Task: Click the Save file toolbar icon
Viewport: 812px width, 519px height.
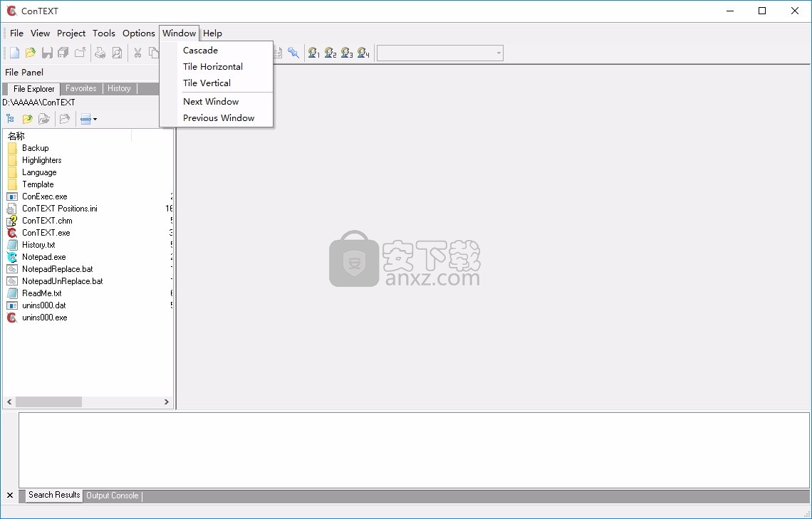Action: point(47,53)
